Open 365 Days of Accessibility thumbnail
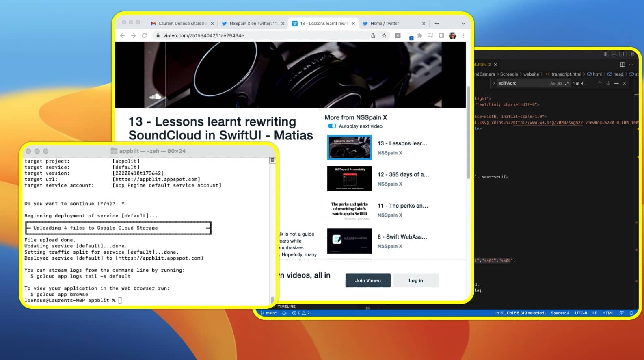 (349, 178)
